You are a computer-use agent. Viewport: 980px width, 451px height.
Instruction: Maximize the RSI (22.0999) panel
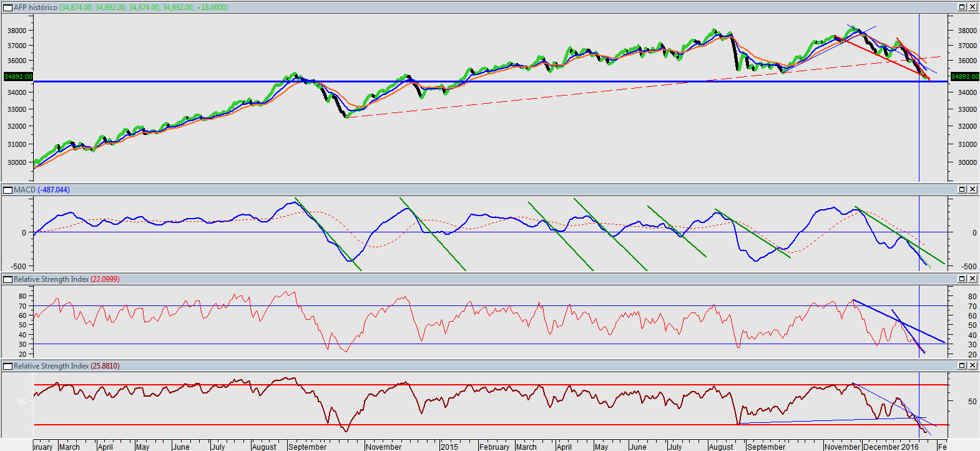click(962, 279)
